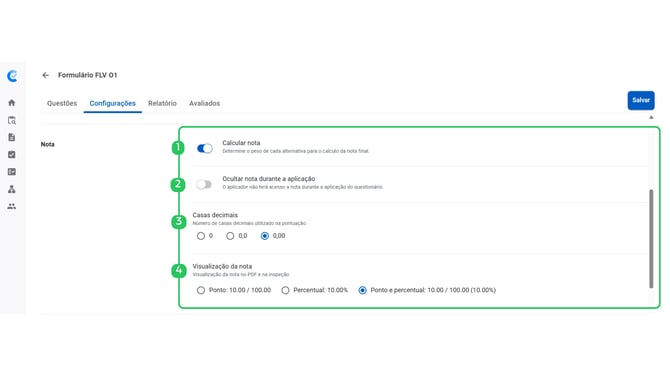Click the Nota section label
The image size is (670, 376).
(x=47, y=144)
